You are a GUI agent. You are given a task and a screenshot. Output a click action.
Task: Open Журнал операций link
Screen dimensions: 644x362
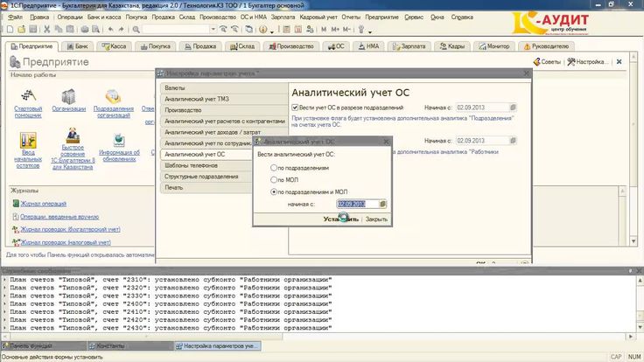[x=43, y=204]
